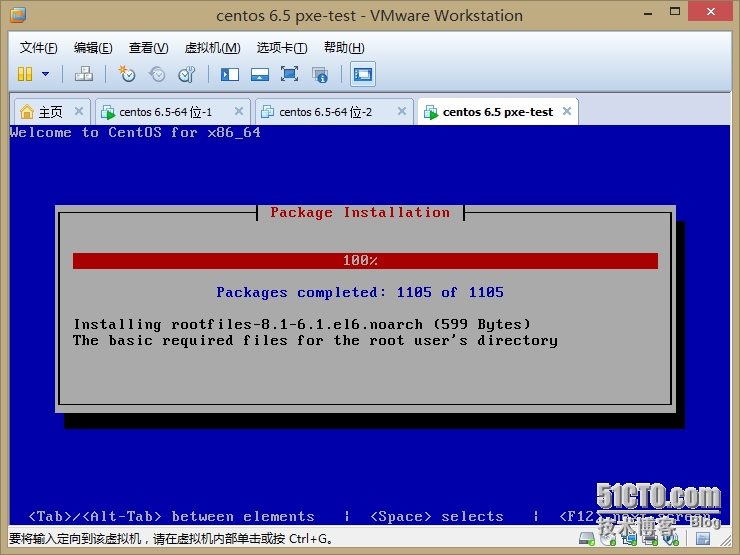
Task: Close the centos 6.5-64 位-1 tab
Action: (239, 111)
